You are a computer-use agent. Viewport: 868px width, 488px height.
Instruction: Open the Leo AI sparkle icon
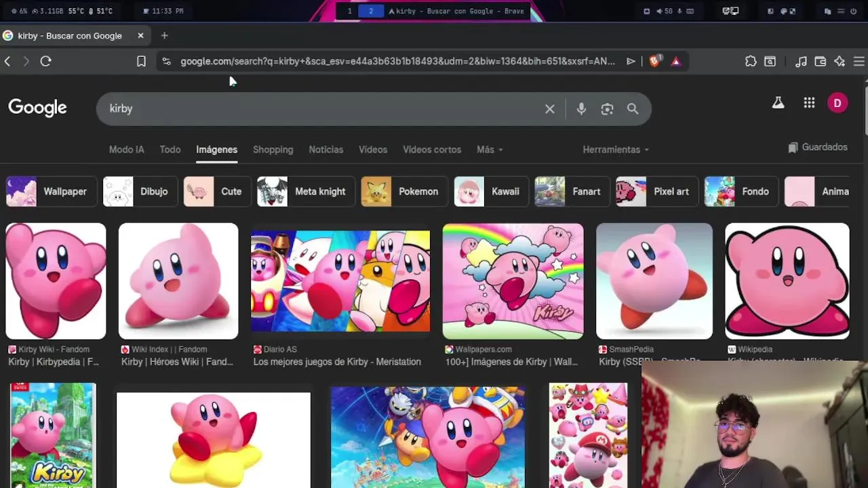(x=840, y=62)
